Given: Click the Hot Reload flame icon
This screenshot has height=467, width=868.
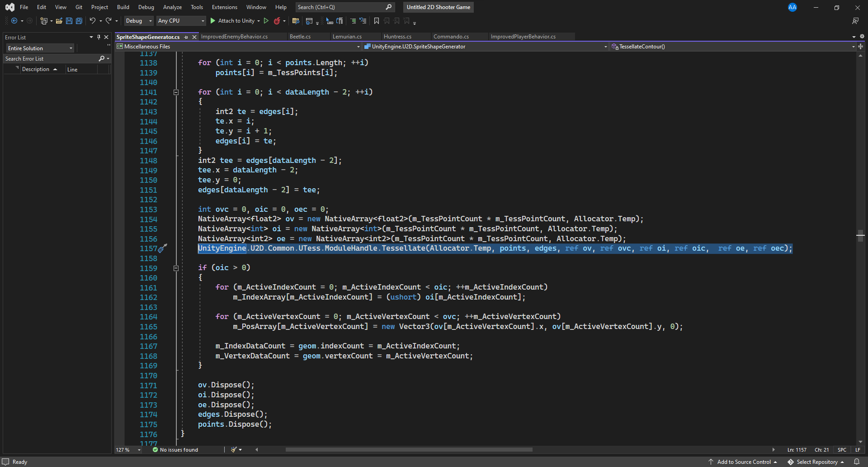Looking at the screenshot, I should (277, 21).
